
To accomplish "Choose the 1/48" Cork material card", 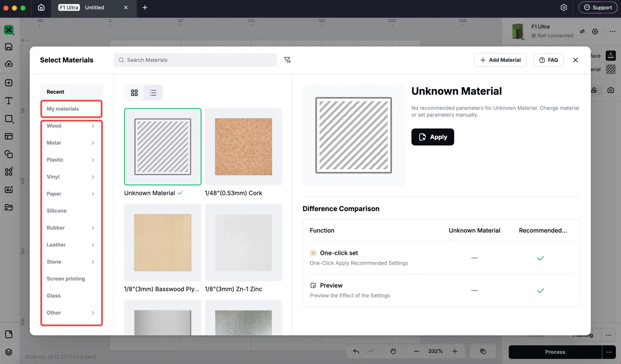I will pos(244,147).
